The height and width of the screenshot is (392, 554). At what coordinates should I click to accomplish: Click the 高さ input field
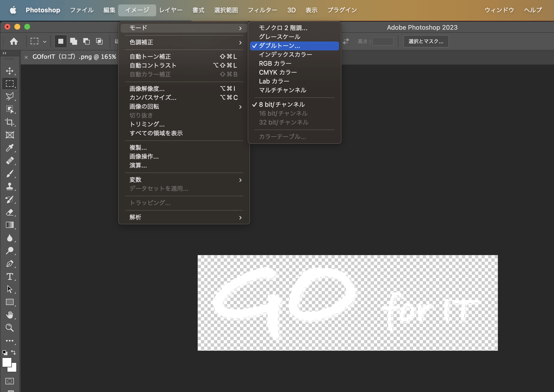click(383, 41)
